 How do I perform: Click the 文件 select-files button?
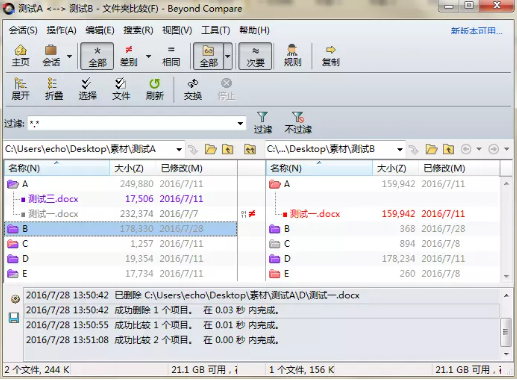coord(121,89)
